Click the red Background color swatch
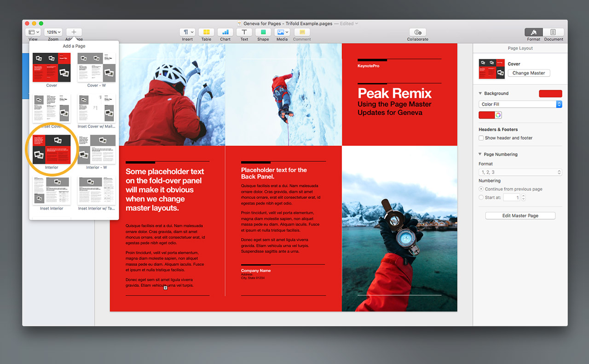 (550, 94)
